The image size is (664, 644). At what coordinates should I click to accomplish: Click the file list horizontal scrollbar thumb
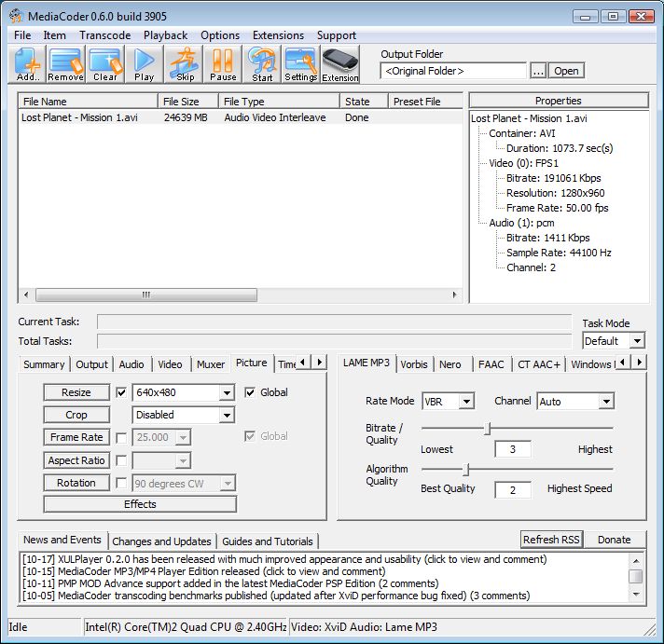[146, 295]
